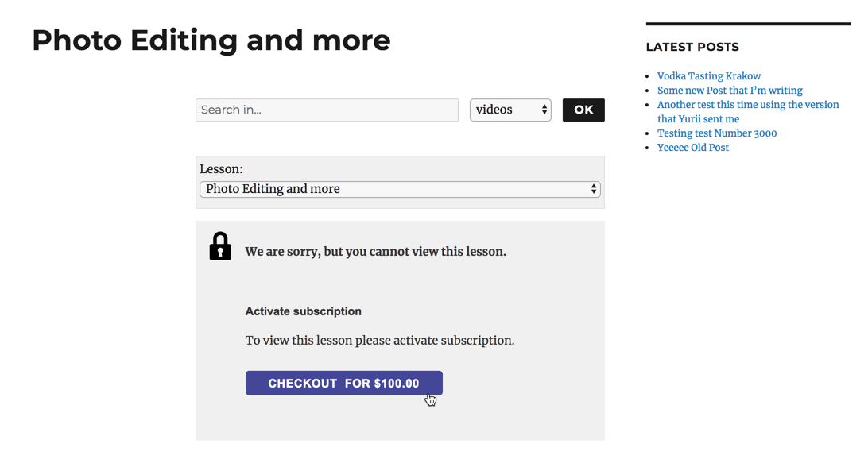Screen dimensions: 868x459
Task: Focus the 'Search in...' text field
Action: point(327,110)
